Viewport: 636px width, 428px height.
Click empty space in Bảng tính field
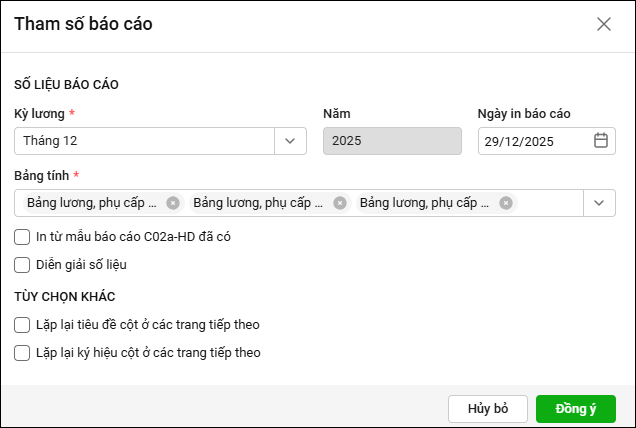pos(548,203)
